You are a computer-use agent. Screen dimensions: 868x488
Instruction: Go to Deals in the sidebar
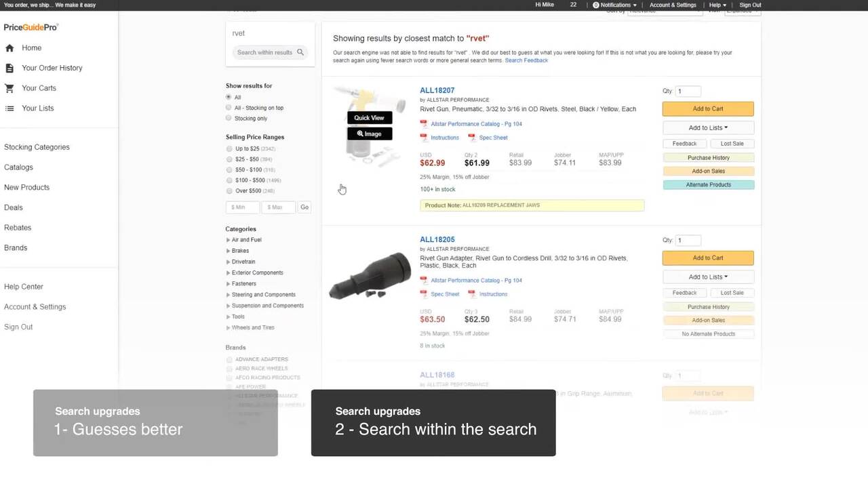tap(14, 207)
